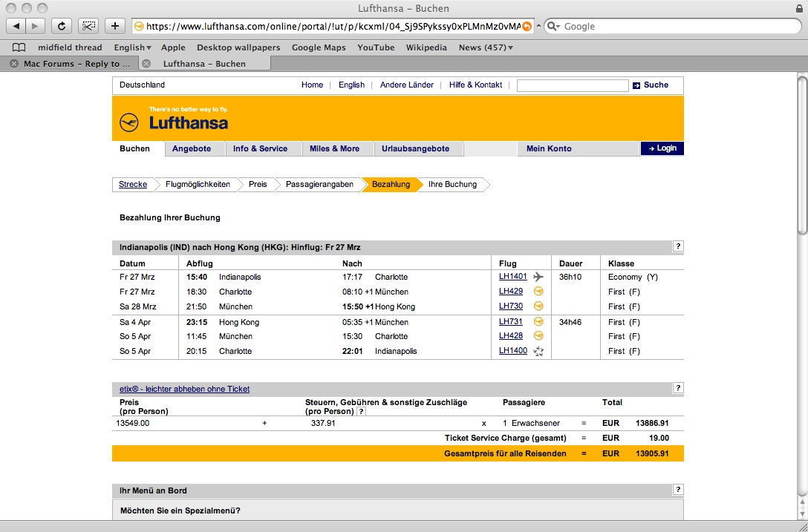Click the Lufthansa crane logo
The height and width of the screenshot is (532, 808).
point(128,122)
